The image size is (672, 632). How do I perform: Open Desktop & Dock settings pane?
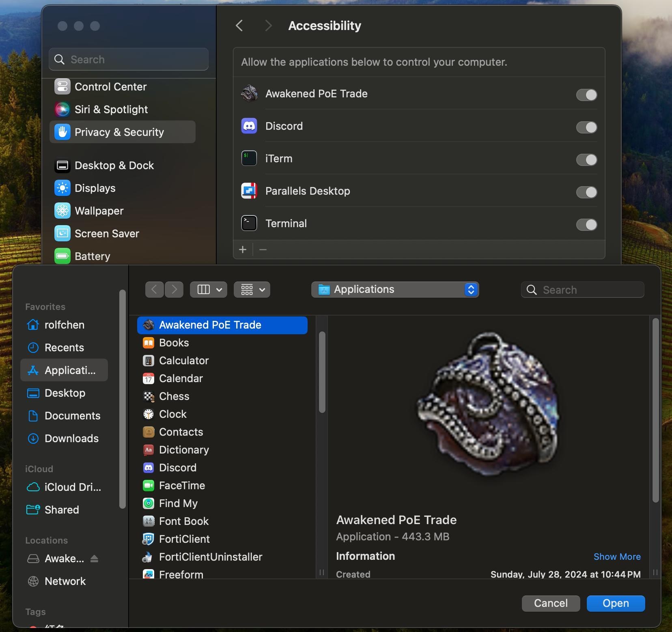point(114,166)
